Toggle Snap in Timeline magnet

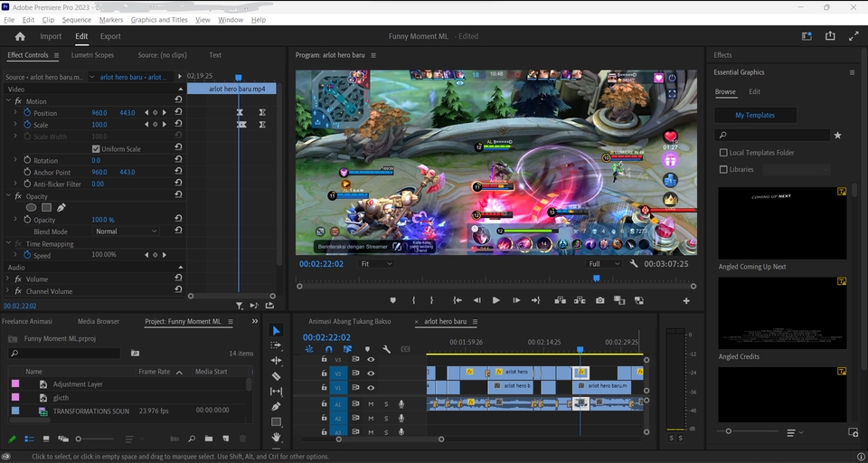(329, 349)
